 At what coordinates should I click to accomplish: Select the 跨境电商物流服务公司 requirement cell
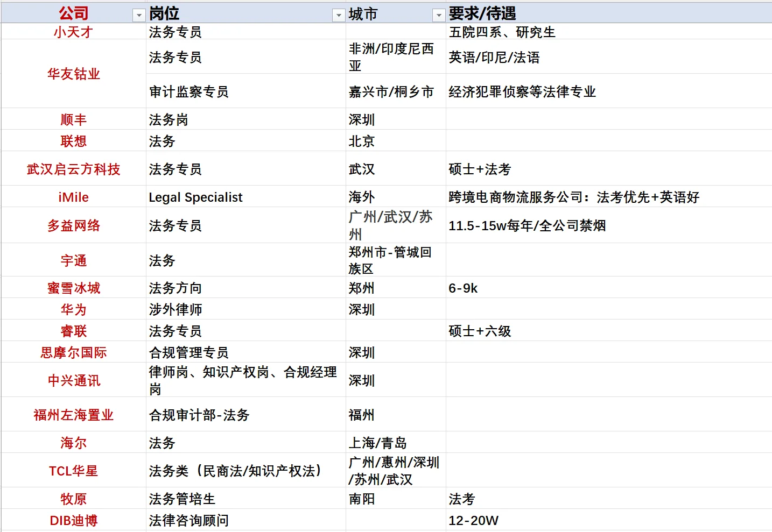click(609, 197)
